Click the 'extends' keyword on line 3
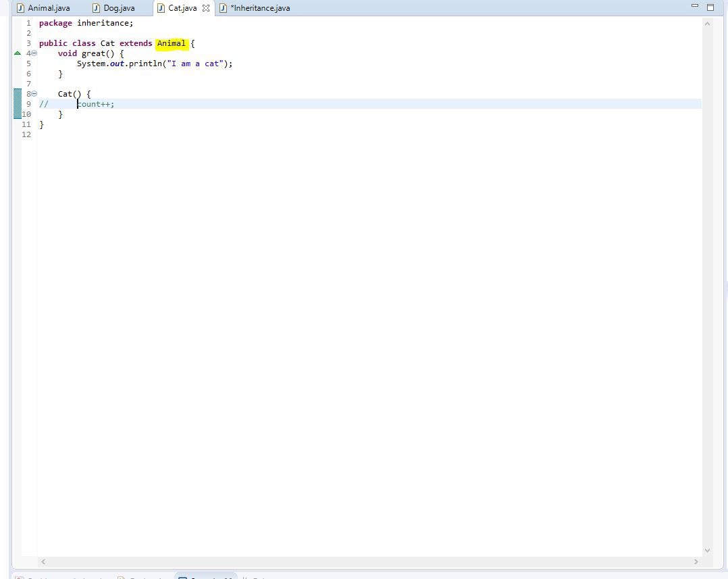The image size is (728, 579). click(136, 43)
